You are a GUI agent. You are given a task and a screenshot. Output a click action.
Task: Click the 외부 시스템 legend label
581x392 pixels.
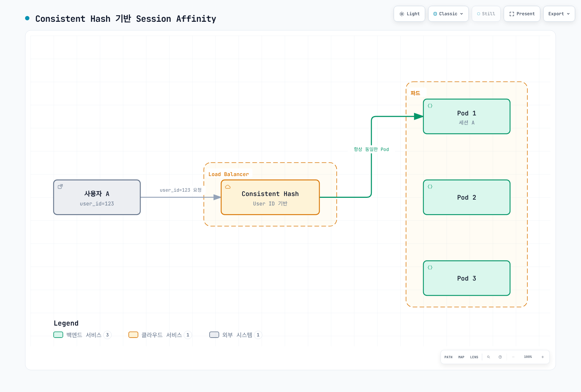237,335
